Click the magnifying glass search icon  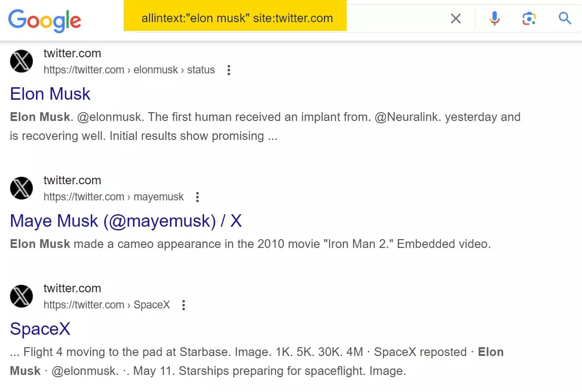[x=565, y=18]
